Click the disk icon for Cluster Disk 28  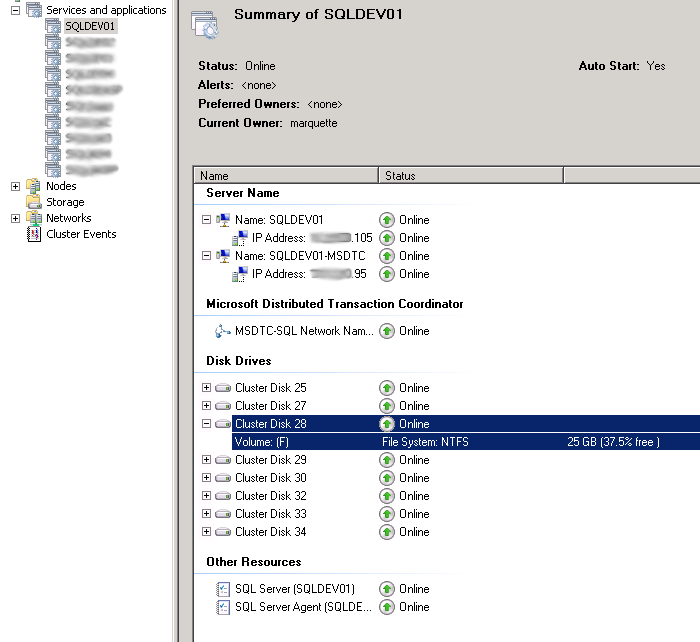pyautogui.click(x=223, y=424)
